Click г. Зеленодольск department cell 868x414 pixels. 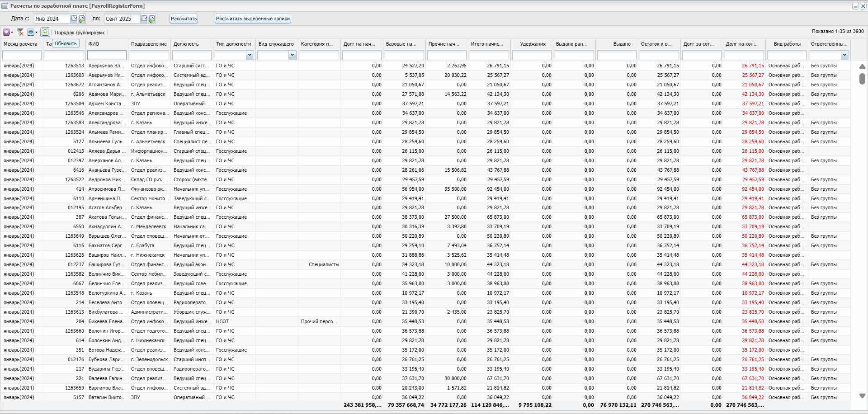tap(149, 359)
